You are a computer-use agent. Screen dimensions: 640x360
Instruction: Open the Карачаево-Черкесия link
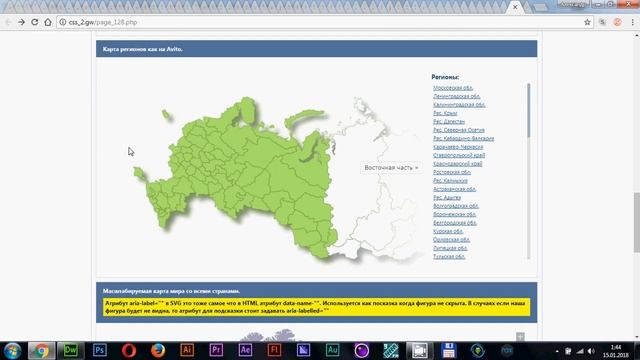458,147
